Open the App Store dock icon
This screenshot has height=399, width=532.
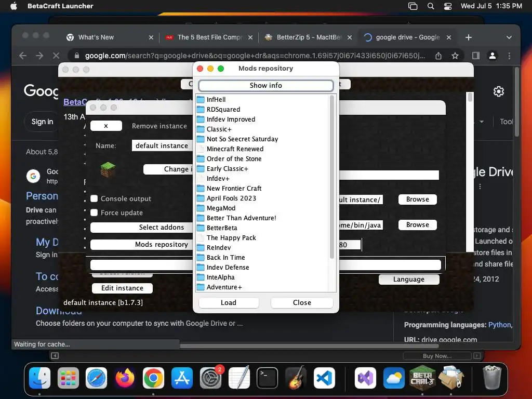click(182, 378)
